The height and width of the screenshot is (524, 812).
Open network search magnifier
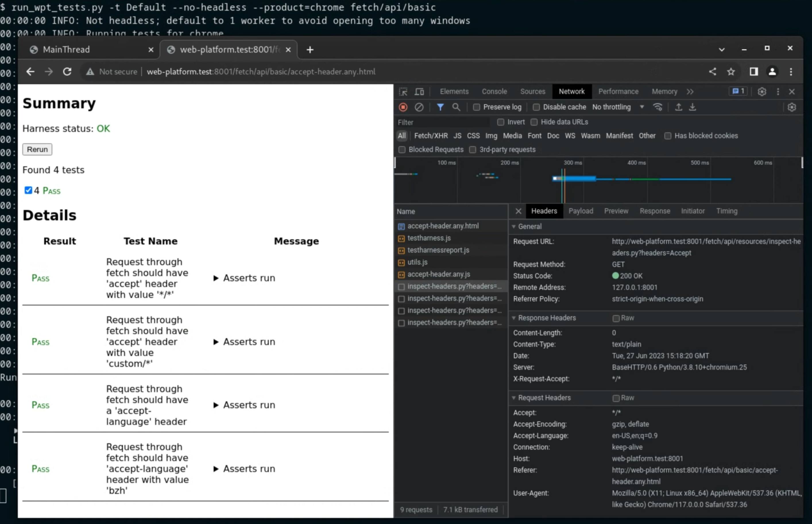tap(456, 107)
